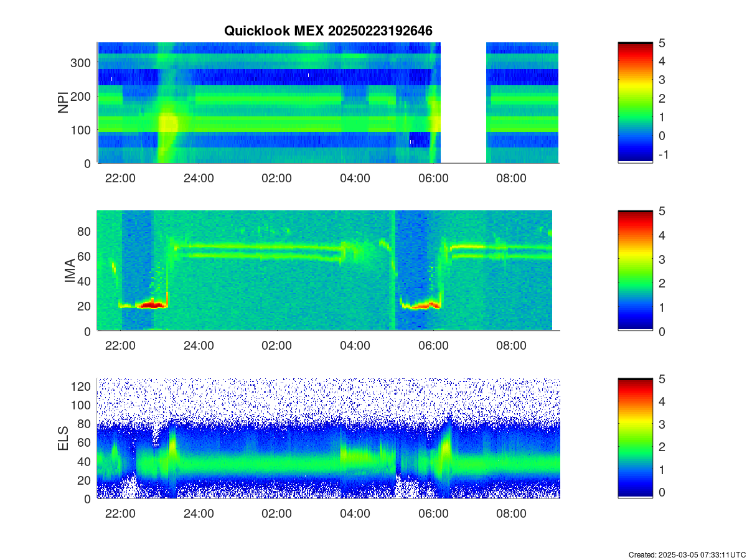Click the 3 label on the NPI colorbar
The height and width of the screenshot is (560, 747).
[x=662, y=80]
